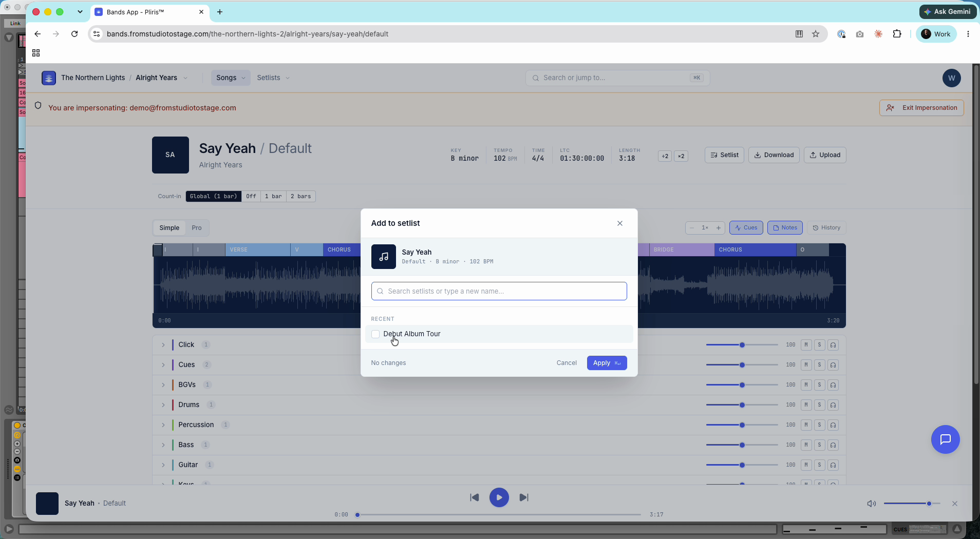This screenshot has height=539, width=980.
Task: Solo the Guitar track
Action: [820, 465]
